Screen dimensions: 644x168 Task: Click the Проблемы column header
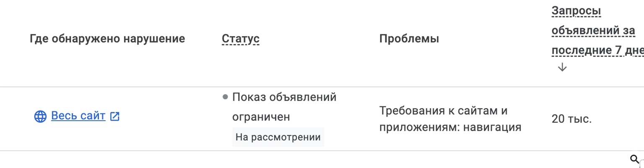pyautogui.click(x=409, y=39)
